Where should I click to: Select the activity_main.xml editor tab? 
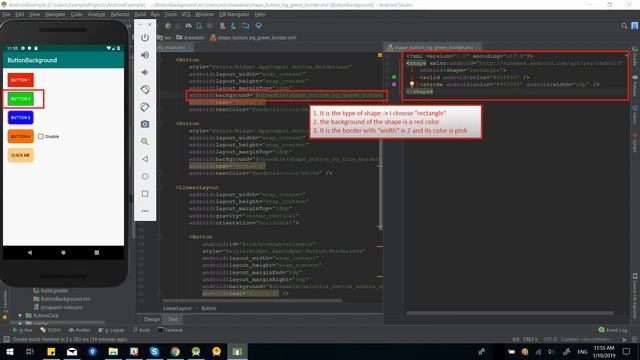click(x=174, y=47)
